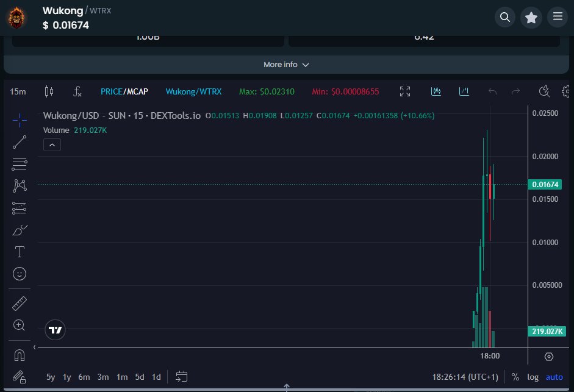The width and height of the screenshot is (574, 392).
Task: Set range to 5d
Action: click(x=140, y=377)
